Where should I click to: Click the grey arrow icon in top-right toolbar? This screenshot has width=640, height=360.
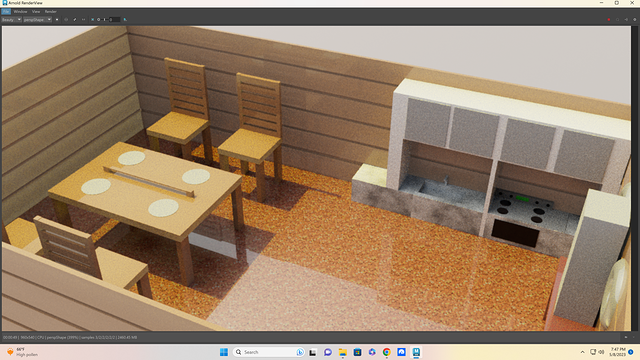(626, 19)
